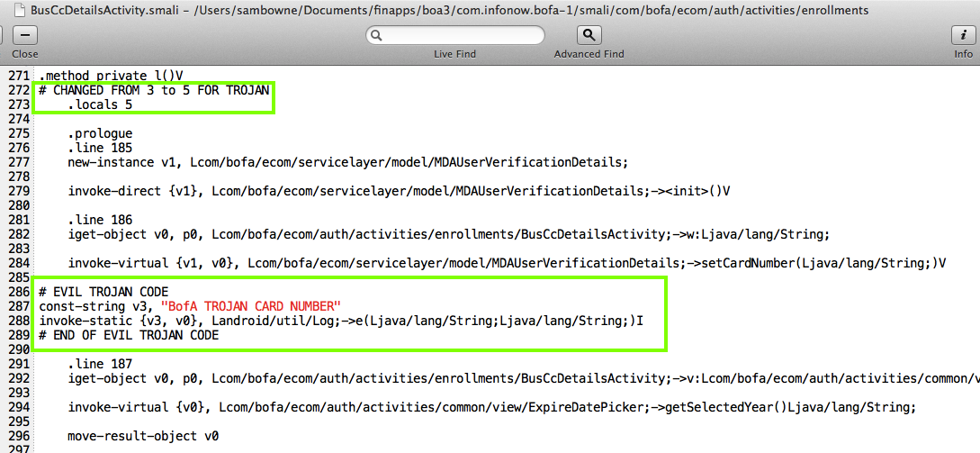This screenshot has height=453, width=980.
Task: Click the Info toolbar button
Action: pyautogui.click(x=964, y=35)
